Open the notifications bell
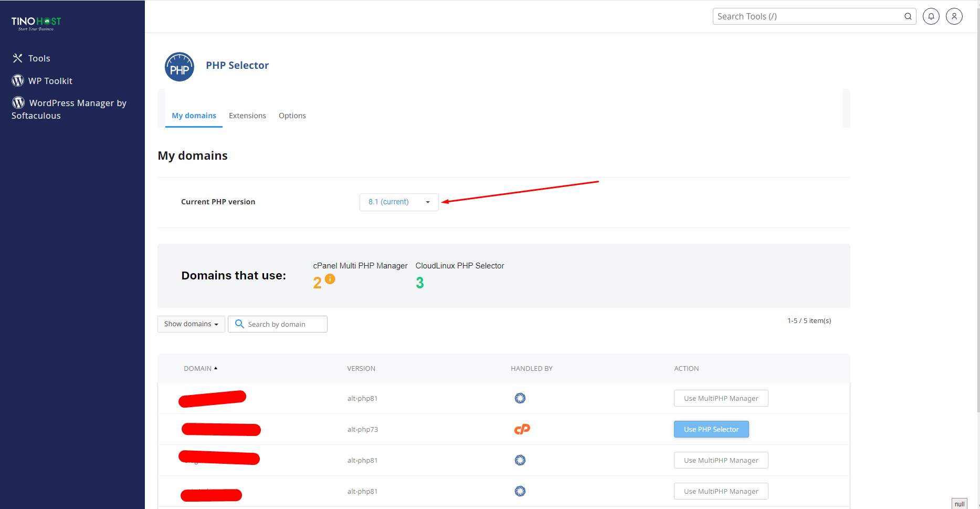 click(931, 16)
